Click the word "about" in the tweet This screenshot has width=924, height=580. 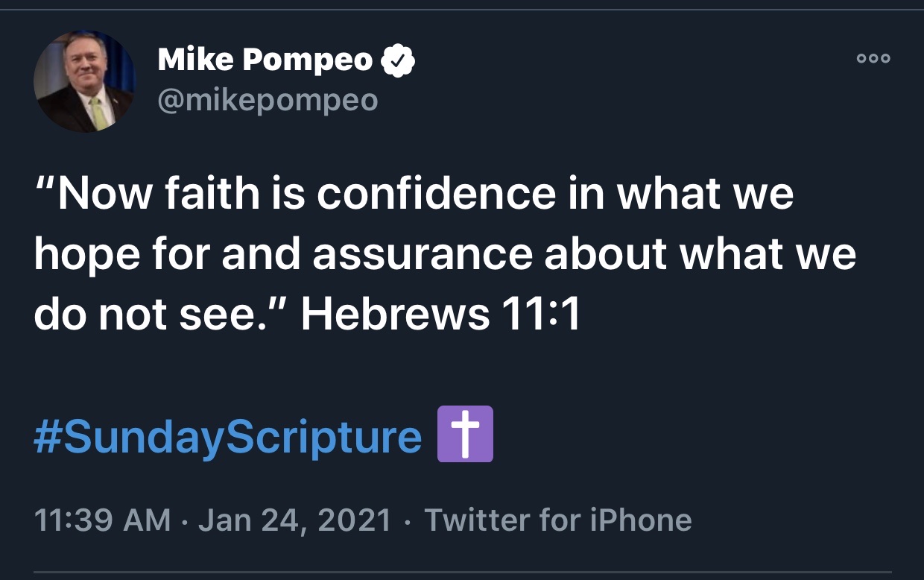[606, 255]
